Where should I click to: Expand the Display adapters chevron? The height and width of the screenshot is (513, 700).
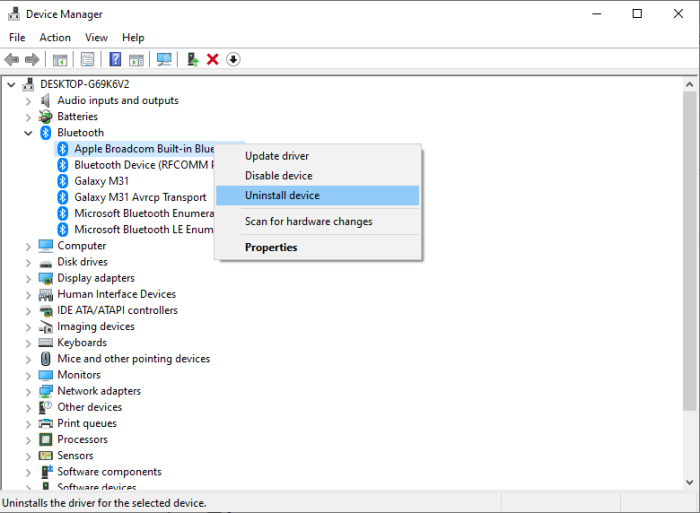(28, 279)
